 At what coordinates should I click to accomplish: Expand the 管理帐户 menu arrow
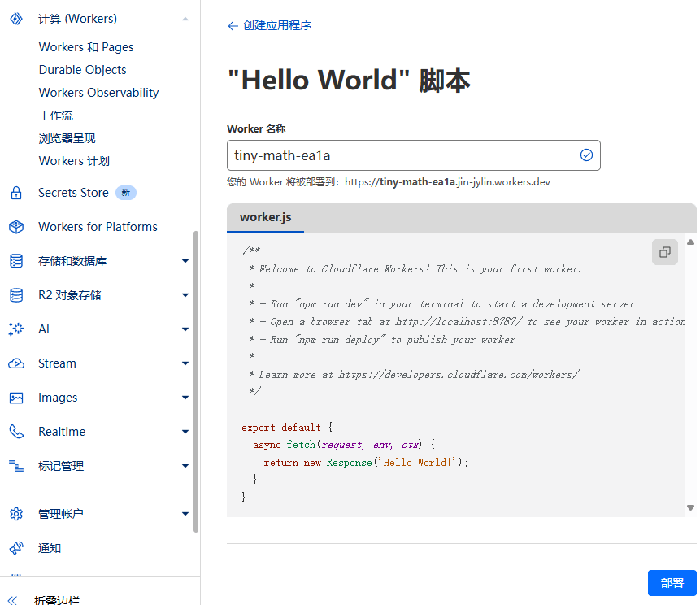185,514
